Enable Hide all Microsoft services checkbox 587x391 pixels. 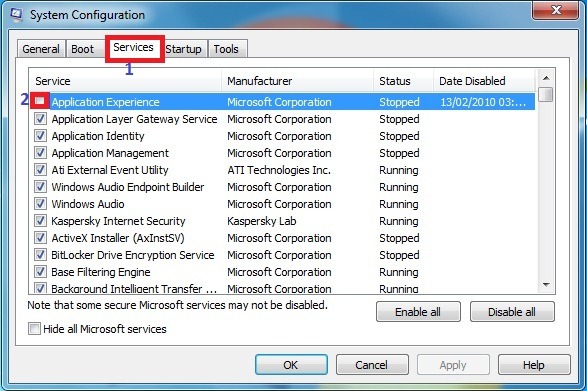pos(34,329)
